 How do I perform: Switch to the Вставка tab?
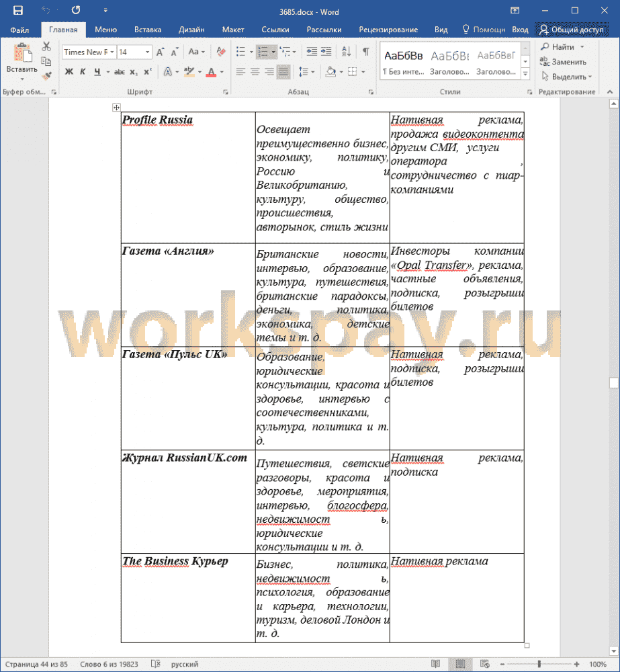click(147, 30)
